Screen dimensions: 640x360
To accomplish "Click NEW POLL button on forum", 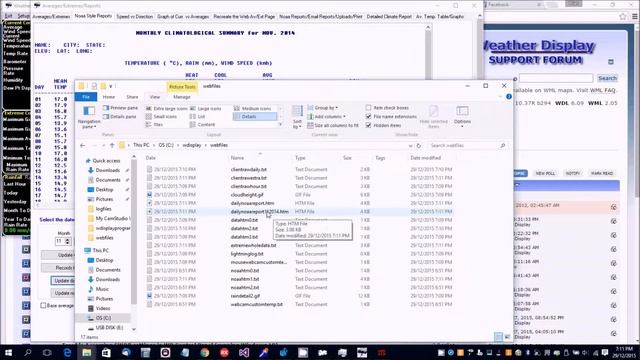I will 545,173.
